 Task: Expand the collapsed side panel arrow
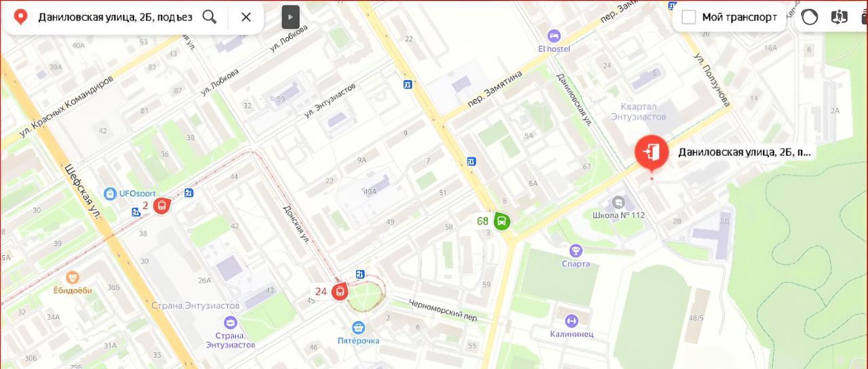click(x=291, y=17)
